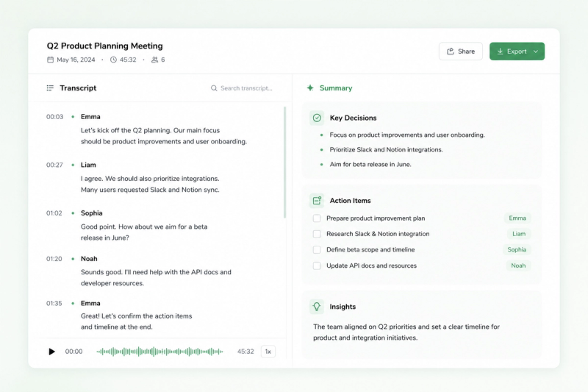The height and width of the screenshot is (392, 588).
Task: Select the Sophia assignee tag
Action: [x=517, y=249]
